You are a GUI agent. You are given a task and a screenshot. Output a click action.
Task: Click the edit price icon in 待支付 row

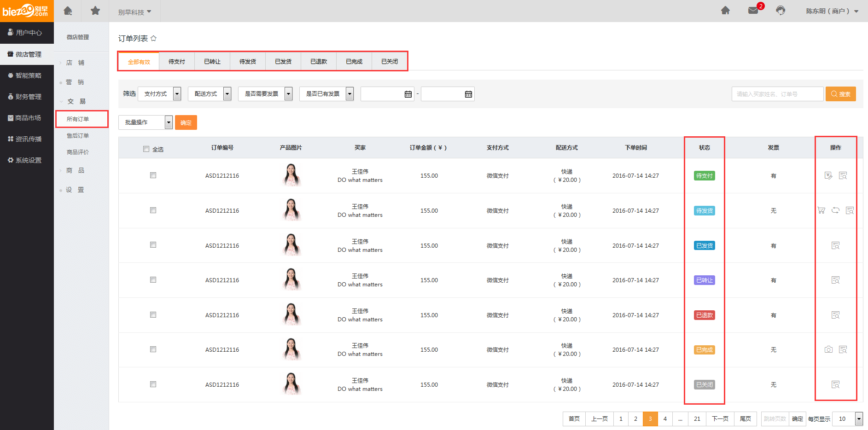click(828, 175)
